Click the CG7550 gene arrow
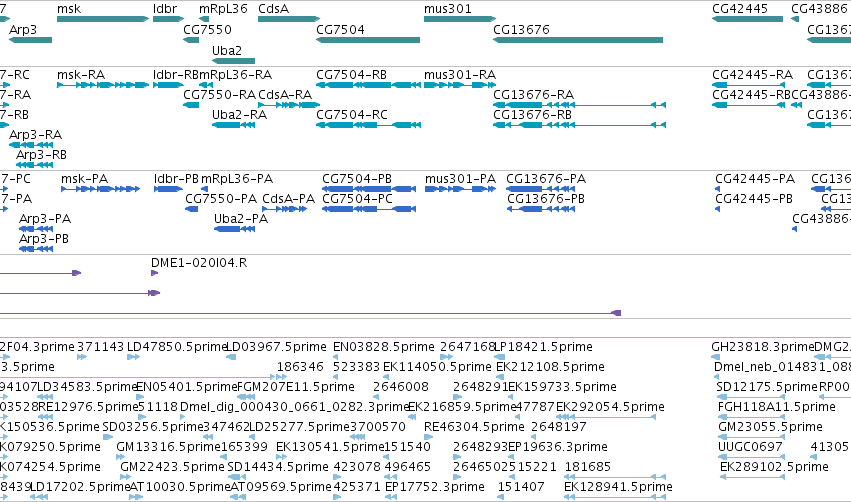Viewport: 851px width, 502px height. 191,40
